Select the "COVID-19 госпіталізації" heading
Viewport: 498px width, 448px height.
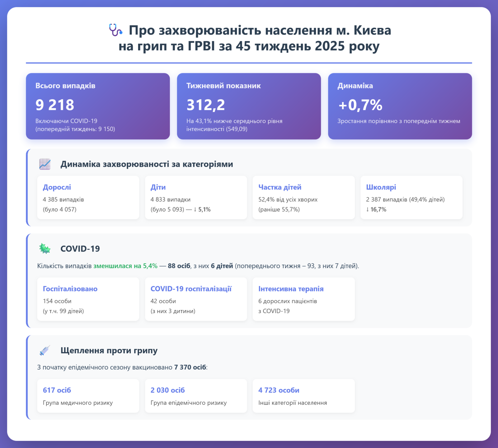click(191, 289)
